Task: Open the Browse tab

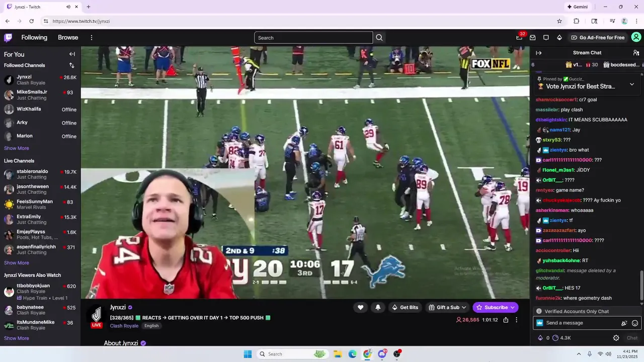Action: click(68, 38)
